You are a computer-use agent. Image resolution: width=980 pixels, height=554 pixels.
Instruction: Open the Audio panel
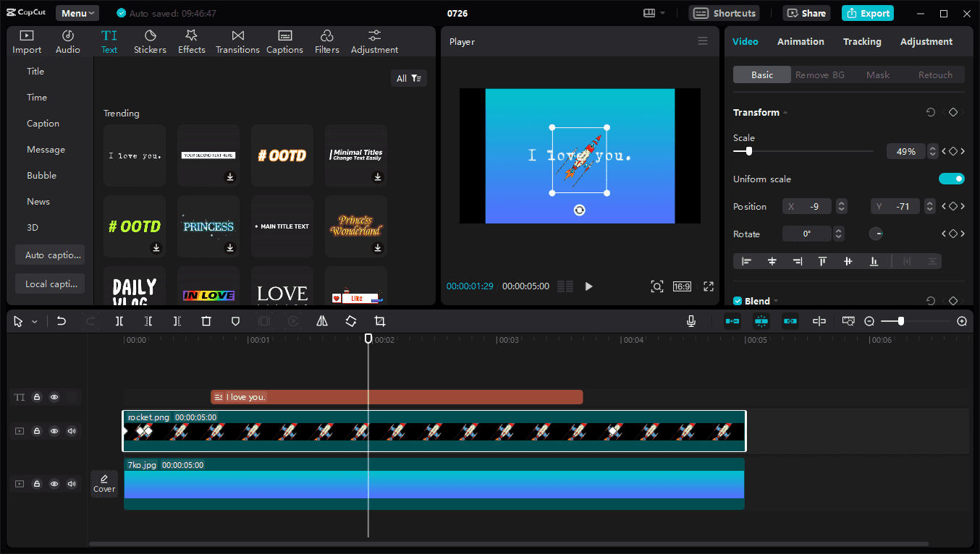tap(68, 42)
